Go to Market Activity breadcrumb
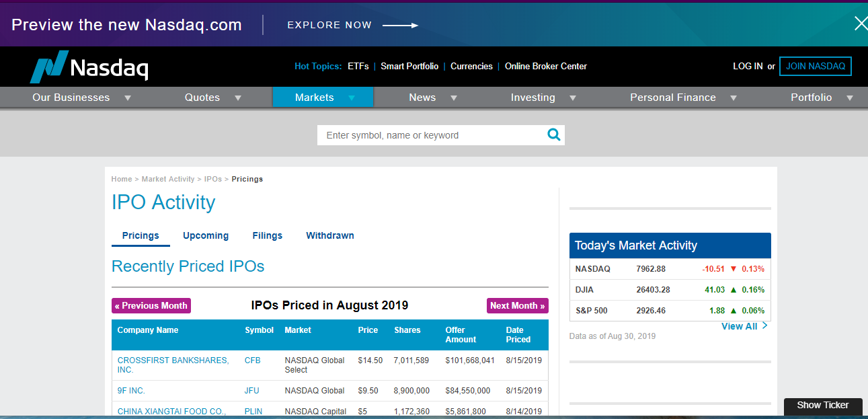The height and width of the screenshot is (419, 868). 168,179
